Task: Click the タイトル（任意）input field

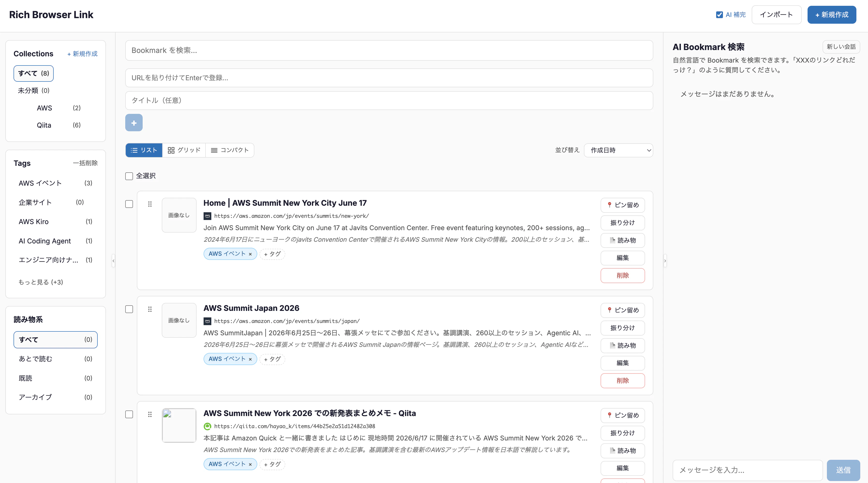Action: coord(389,100)
